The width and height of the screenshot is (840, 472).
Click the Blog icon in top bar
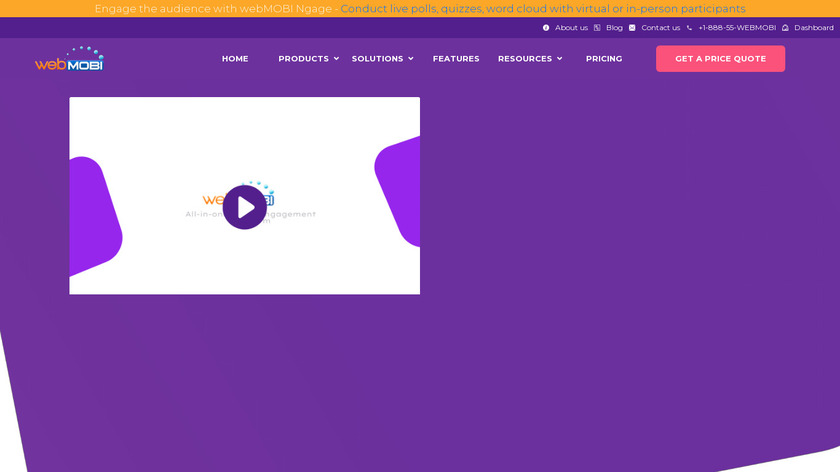click(x=597, y=28)
